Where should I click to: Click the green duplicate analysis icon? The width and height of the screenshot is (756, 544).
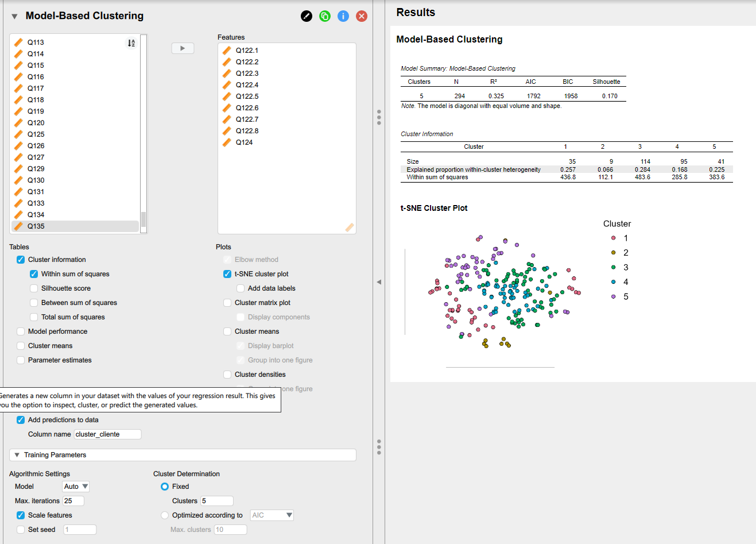(x=325, y=16)
